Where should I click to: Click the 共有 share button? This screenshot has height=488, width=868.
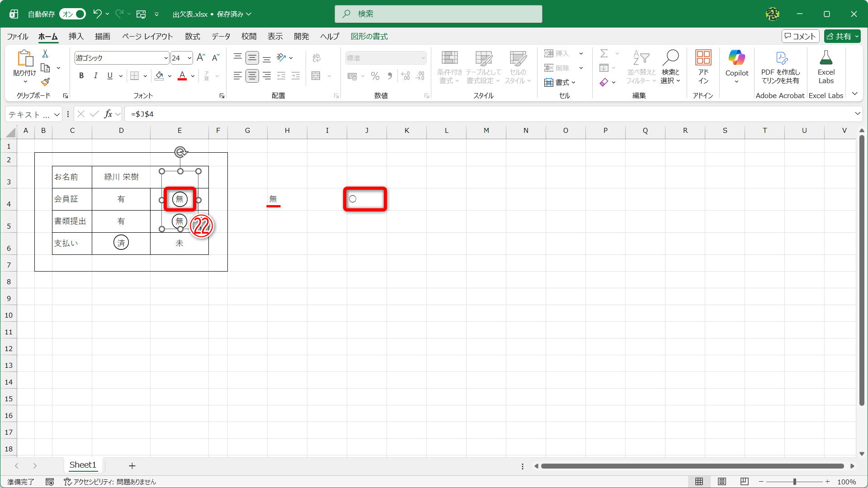pyautogui.click(x=839, y=36)
